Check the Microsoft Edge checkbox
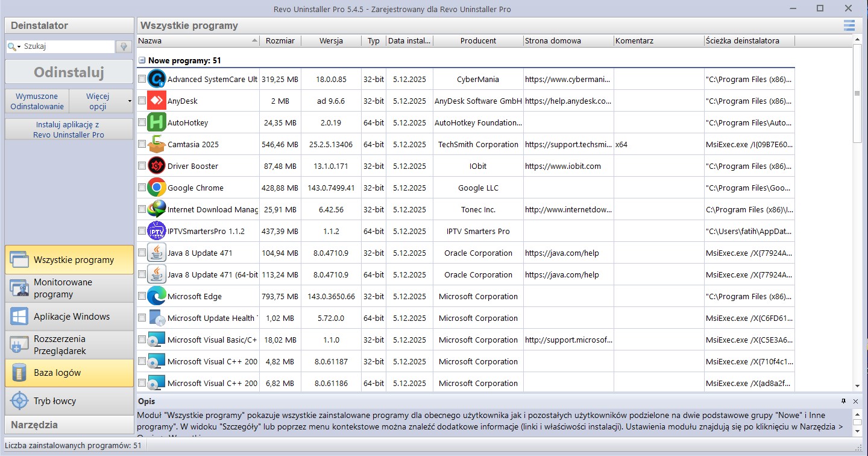 [142, 296]
